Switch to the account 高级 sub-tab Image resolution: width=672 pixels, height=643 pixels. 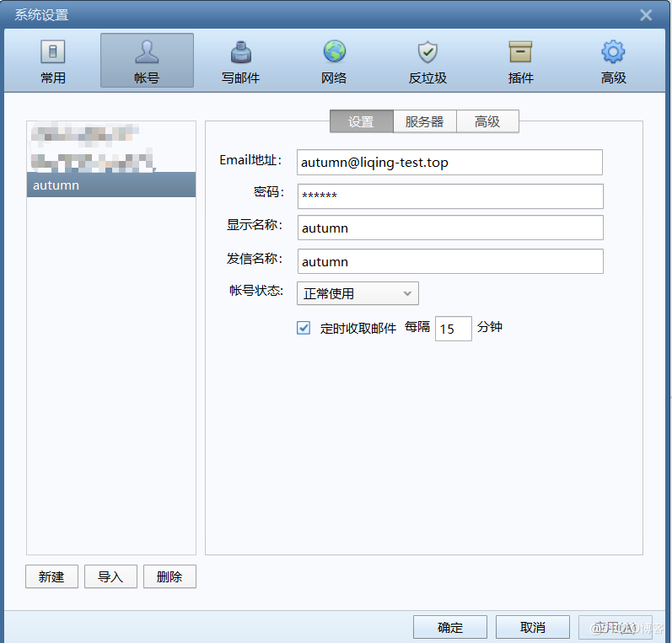(x=487, y=121)
